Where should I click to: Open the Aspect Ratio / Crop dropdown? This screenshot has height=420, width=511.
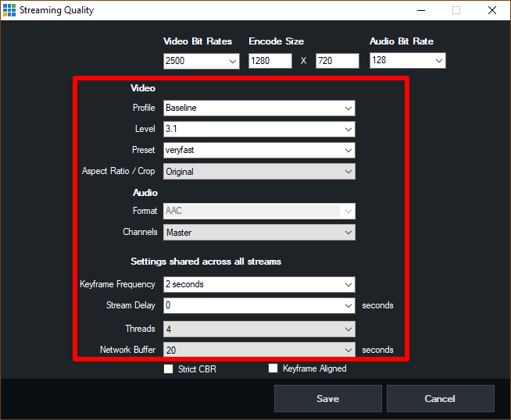[x=259, y=171]
